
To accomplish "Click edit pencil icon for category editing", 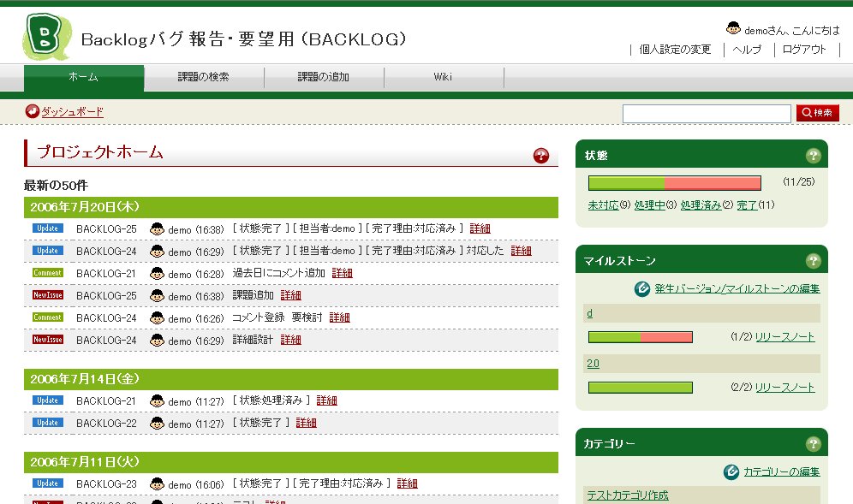I will [x=731, y=471].
